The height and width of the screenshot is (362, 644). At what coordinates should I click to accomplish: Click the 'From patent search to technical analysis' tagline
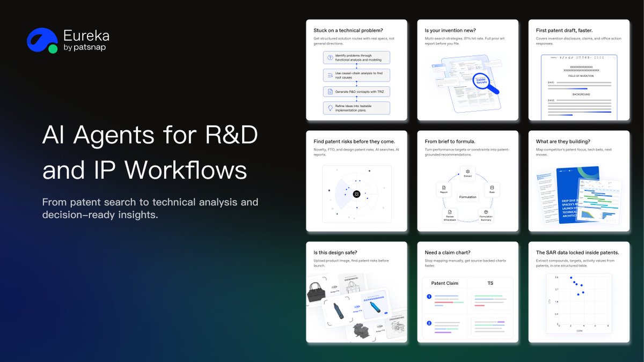150,209
